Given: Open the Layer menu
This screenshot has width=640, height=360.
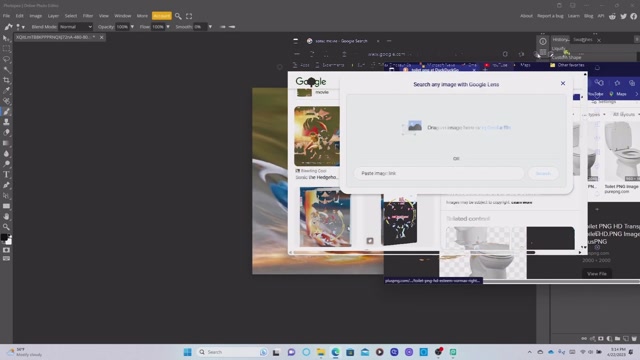Looking at the screenshot, I should pos(53,16).
